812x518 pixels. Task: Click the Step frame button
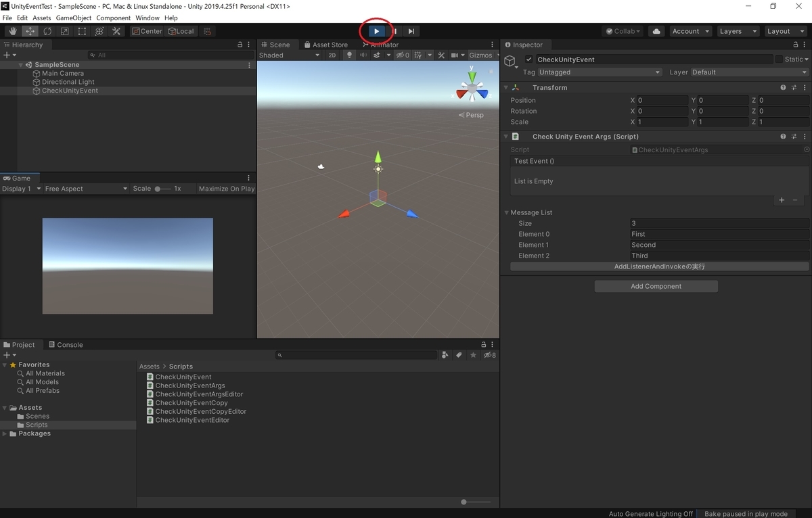[x=411, y=31]
